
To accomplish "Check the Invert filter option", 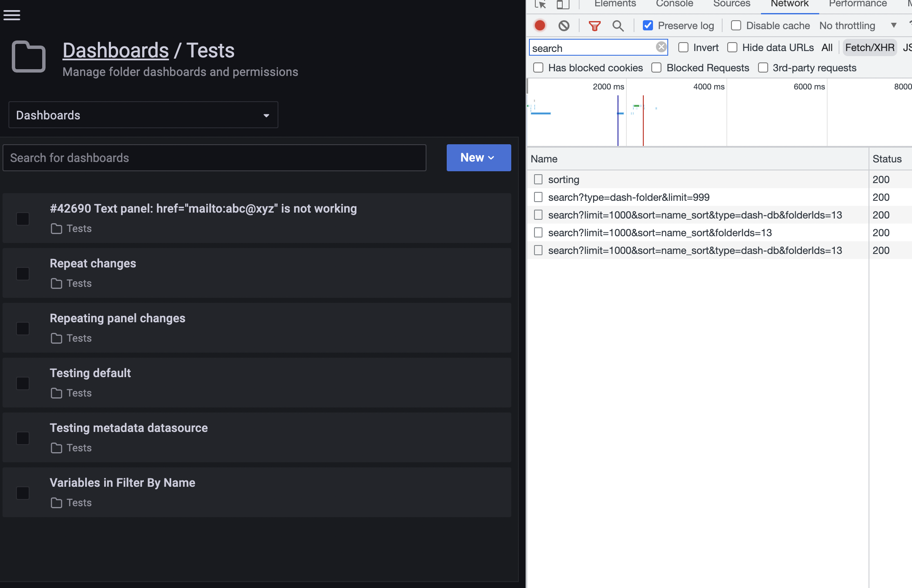I will tap(683, 47).
